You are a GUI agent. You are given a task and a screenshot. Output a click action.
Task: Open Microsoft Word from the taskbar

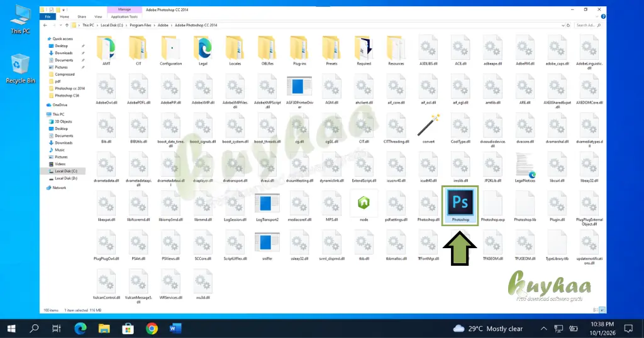[175, 329]
